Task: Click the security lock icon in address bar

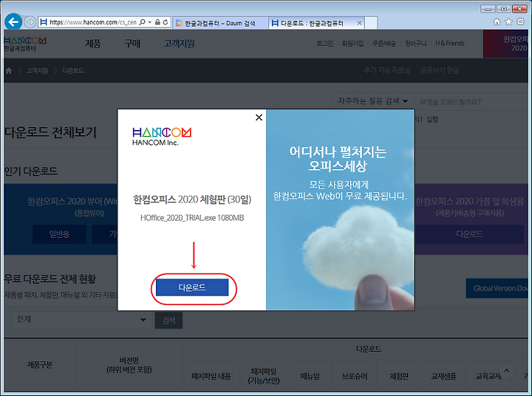Action: coord(157,22)
